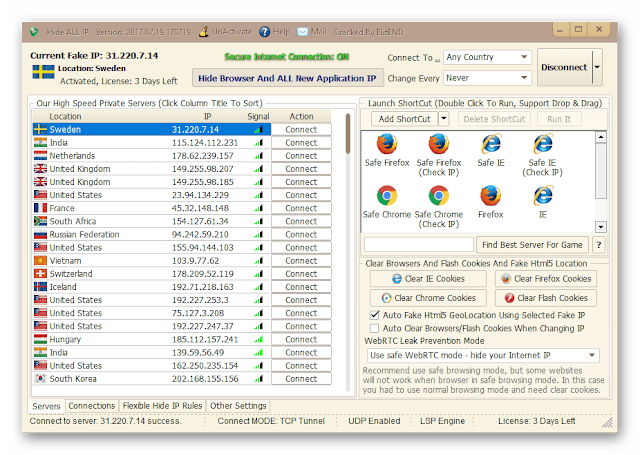The width and height of the screenshot is (640, 455).
Task: Connect to the Vietnam server 103.9.77.62
Action: click(x=301, y=260)
